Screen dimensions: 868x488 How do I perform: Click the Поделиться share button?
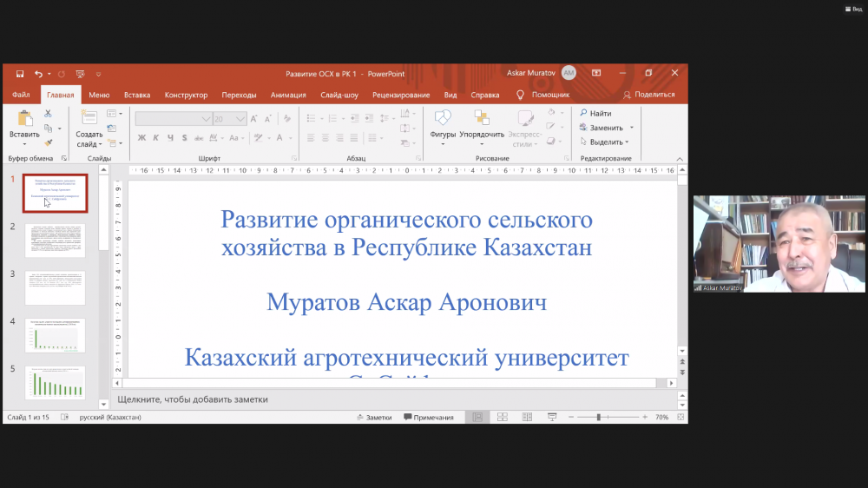649,95
